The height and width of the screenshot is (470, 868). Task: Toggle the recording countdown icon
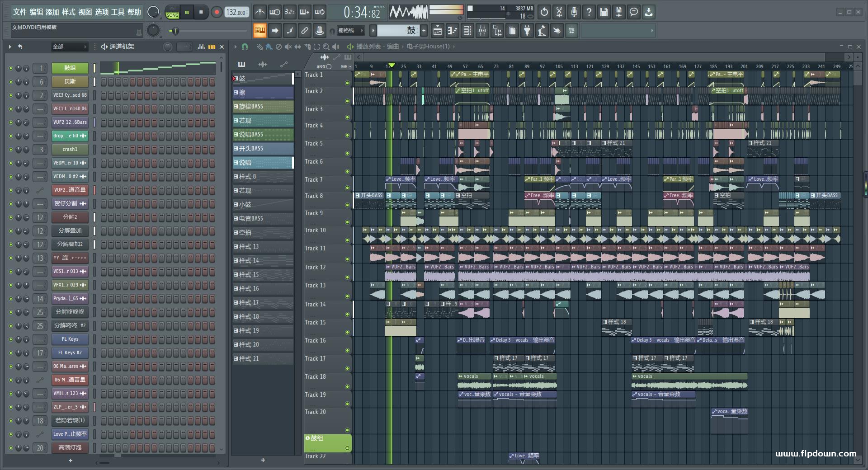(x=289, y=12)
